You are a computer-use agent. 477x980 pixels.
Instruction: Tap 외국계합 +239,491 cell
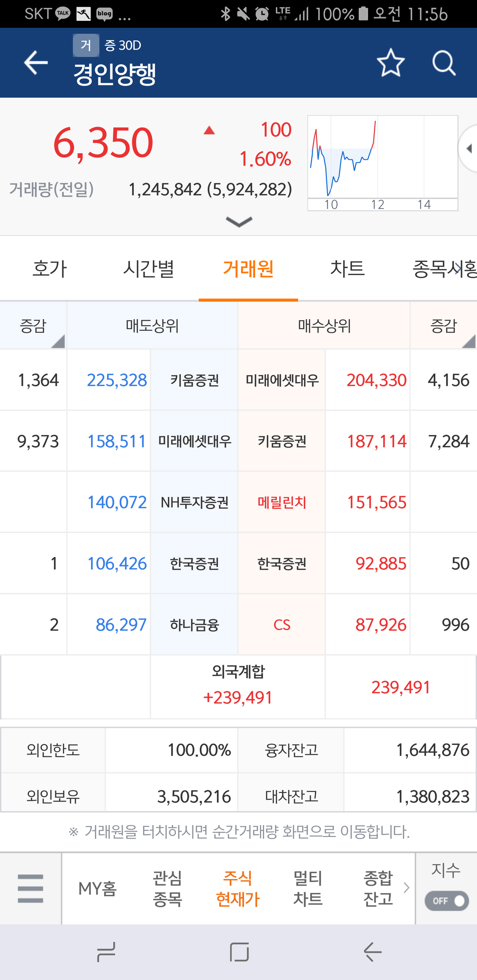pyautogui.click(x=238, y=686)
